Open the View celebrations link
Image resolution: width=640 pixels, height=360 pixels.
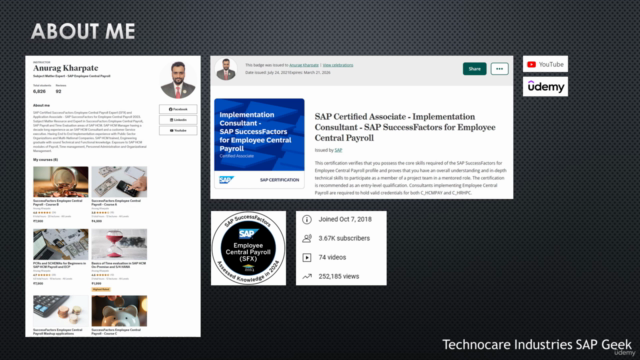(338, 65)
